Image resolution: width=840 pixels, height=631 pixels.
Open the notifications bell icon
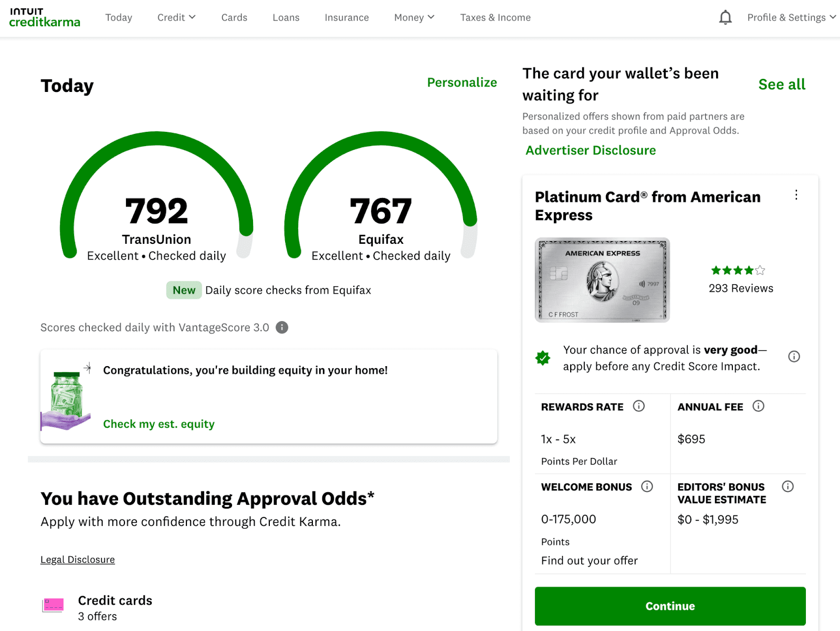tap(725, 17)
